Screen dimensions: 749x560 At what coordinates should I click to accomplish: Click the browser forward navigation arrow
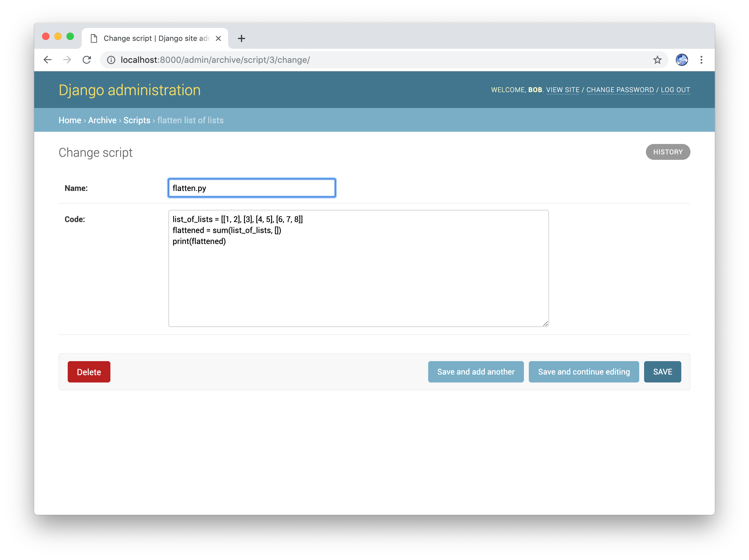click(67, 59)
